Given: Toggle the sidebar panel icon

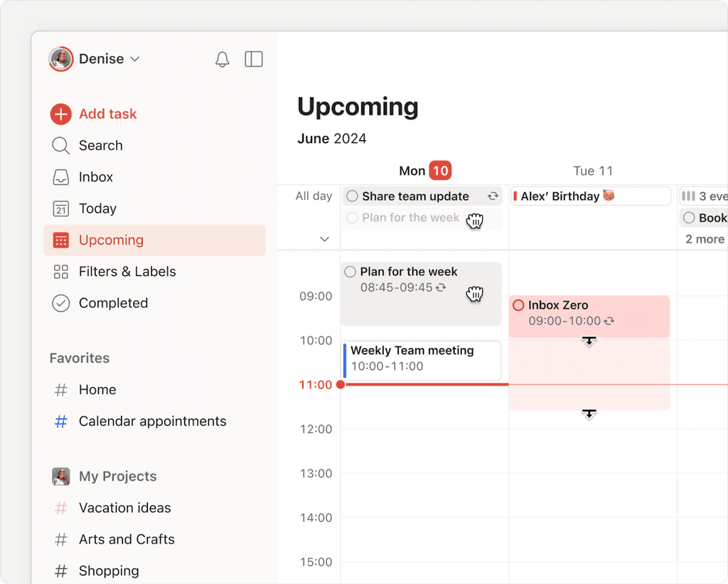Looking at the screenshot, I should click(x=254, y=59).
